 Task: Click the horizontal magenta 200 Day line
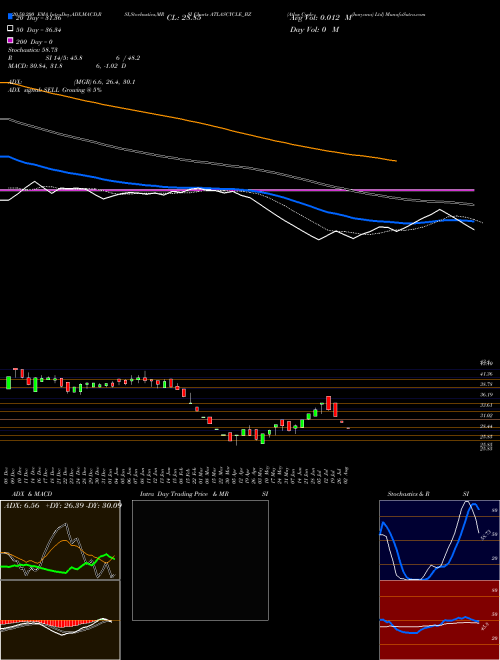[x=237, y=190]
